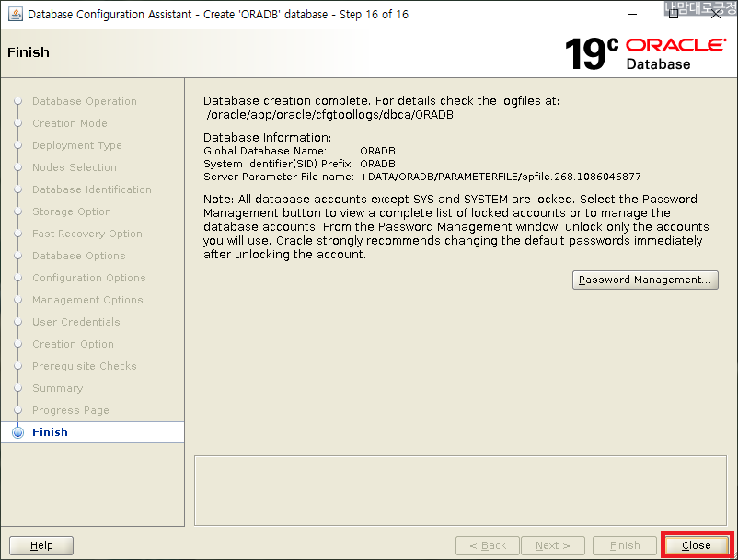Viewport: 738px width, 560px height.
Task: Minimize the Database Configuration Assistant window
Action: pyautogui.click(x=632, y=14)
